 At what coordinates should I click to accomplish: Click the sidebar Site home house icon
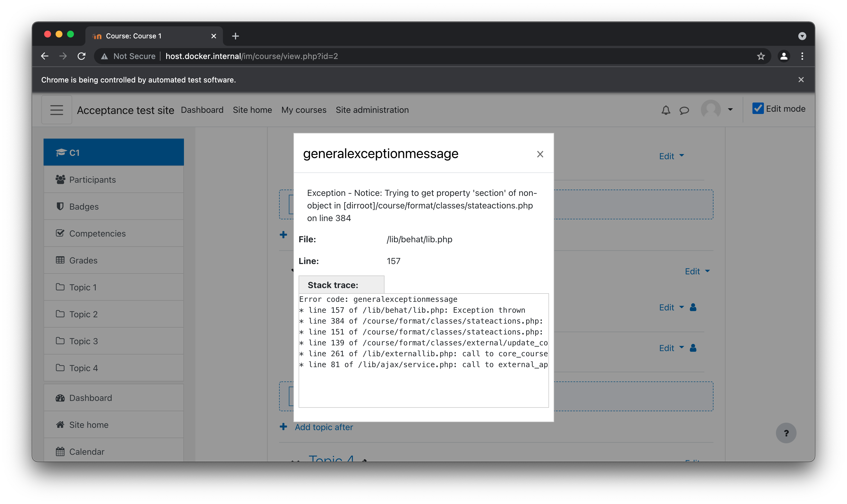click(60, 424)
